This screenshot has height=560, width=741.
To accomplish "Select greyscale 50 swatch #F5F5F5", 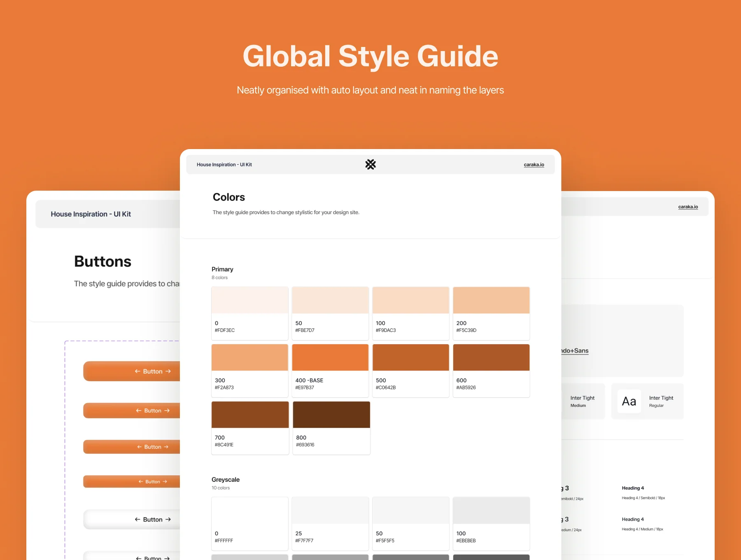I will click(x=411, y=524).
